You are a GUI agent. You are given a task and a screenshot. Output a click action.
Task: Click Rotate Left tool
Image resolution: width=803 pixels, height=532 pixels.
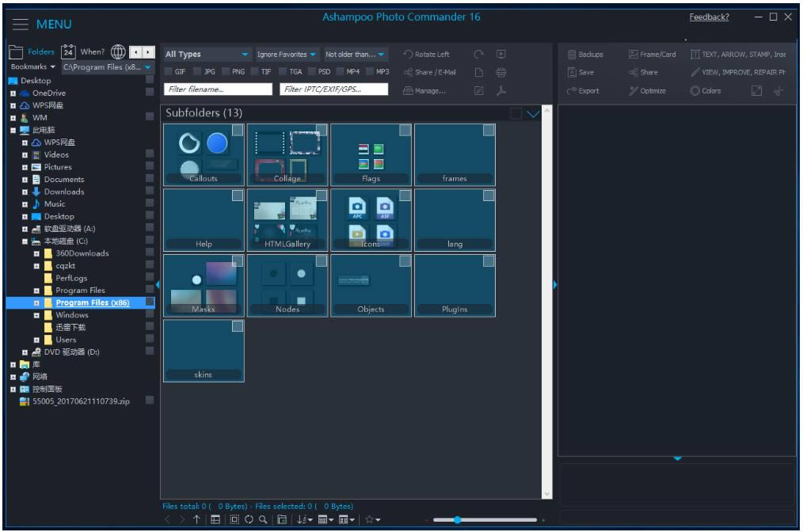coord(427,55)
